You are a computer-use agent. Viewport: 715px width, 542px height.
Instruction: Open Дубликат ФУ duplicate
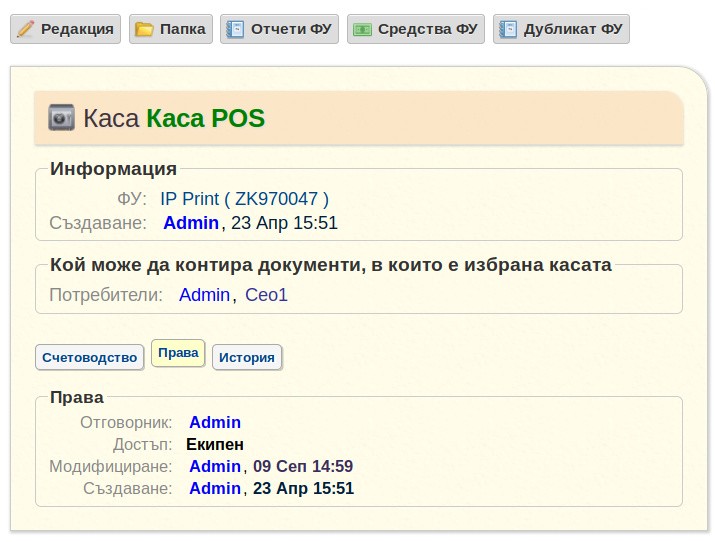coord(561,29)
